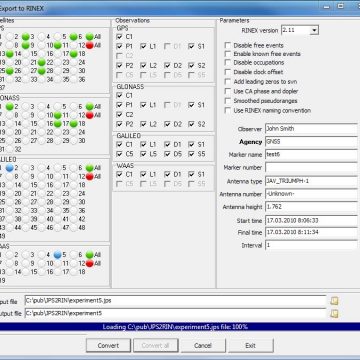Screen dimensions: 360x360
Task: Uncheck the WAAS L1 observation
Action: point(143,174)
